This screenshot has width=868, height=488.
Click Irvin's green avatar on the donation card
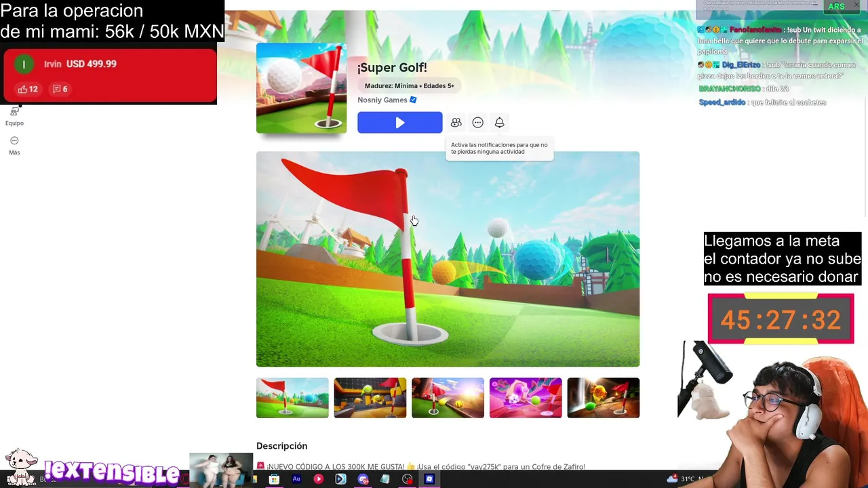[x=24, y=64]
